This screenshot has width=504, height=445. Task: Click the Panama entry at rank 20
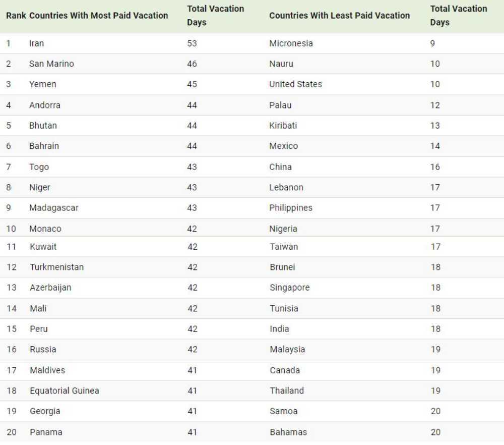[x=46, y=432]
